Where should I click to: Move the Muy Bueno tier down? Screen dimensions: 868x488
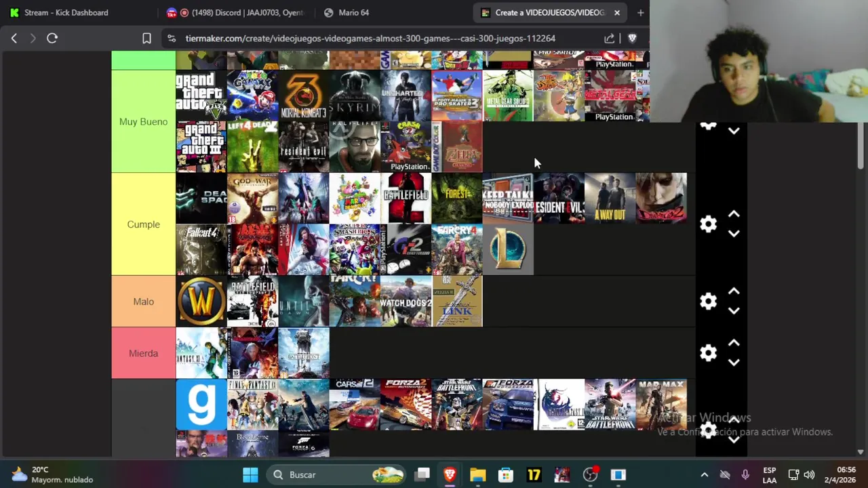tap(734, 131)
